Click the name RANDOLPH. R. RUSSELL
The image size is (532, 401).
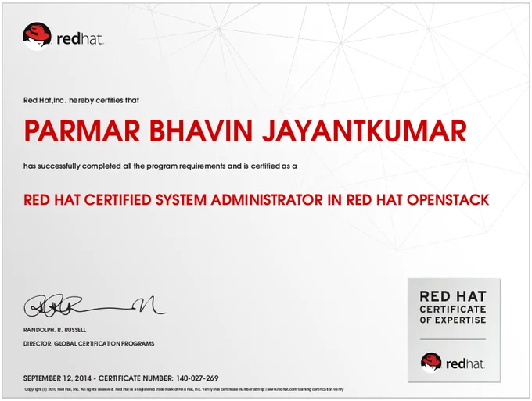[x=55, y=330]
